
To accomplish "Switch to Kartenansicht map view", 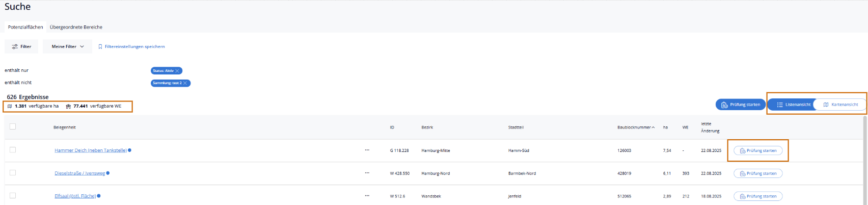I will point(840,105).
